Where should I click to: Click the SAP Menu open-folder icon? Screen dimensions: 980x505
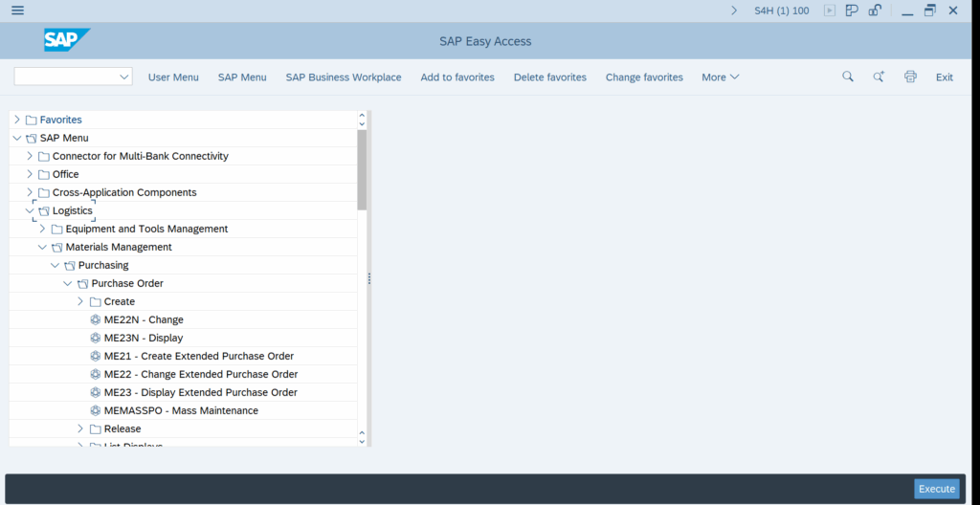point(32,138)
